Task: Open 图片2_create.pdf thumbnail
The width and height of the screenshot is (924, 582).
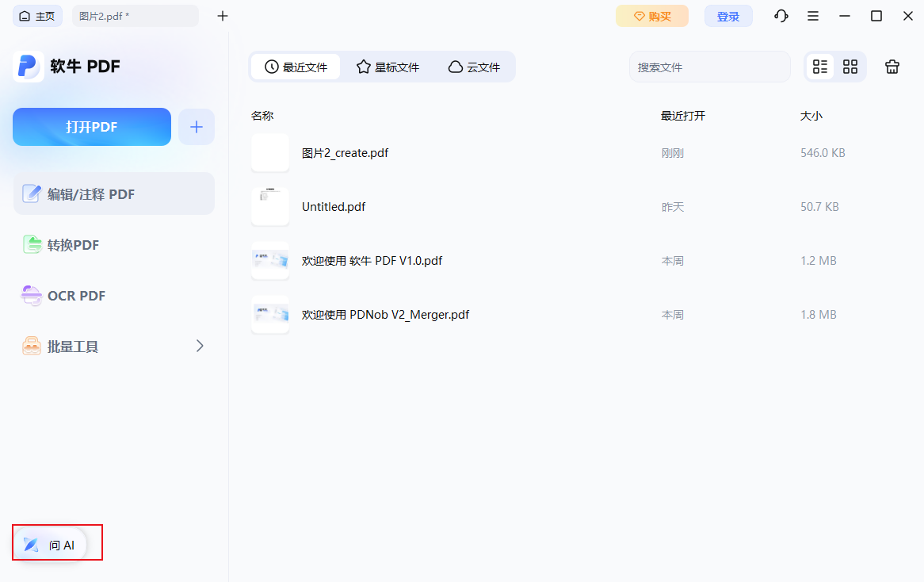Action: (x=270, y=153)
